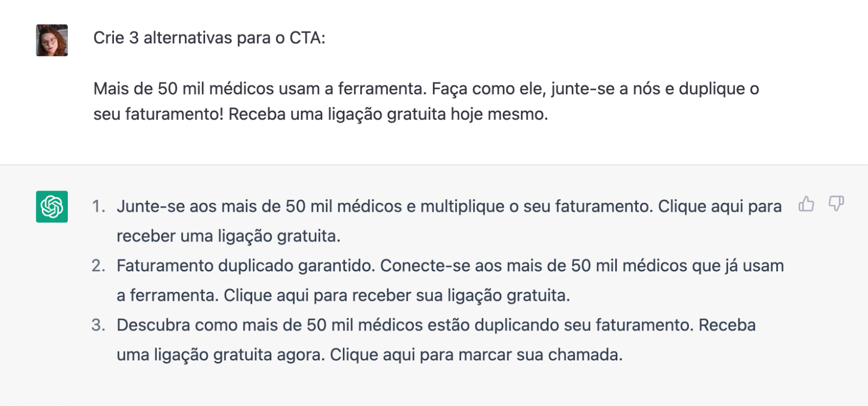Click the sentence 'Receba uma ligação gratuita hoje mesmo.'
Screen dimensions: 868x406
[x=388, y=115]
